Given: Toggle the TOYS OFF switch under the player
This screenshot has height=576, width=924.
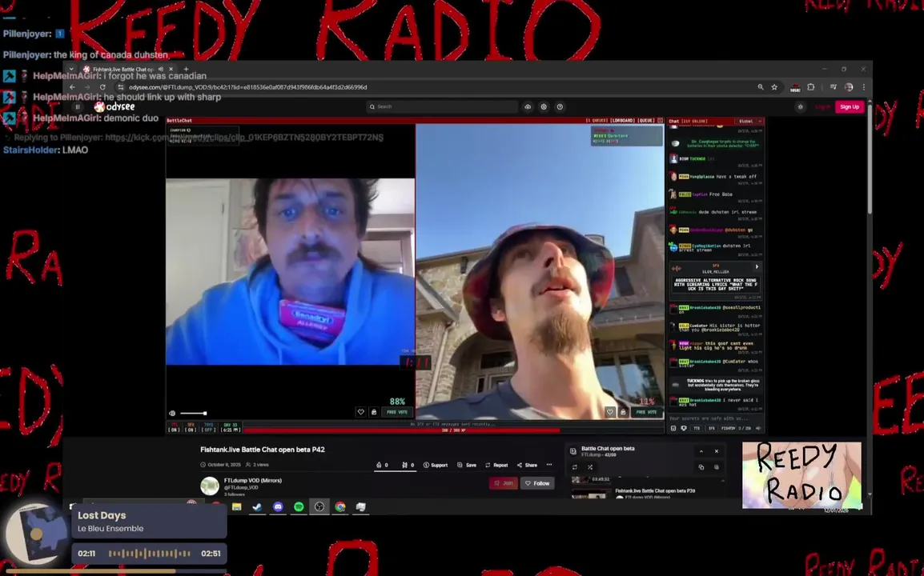Looking at the screenshot, I should [x=209, y=427].
